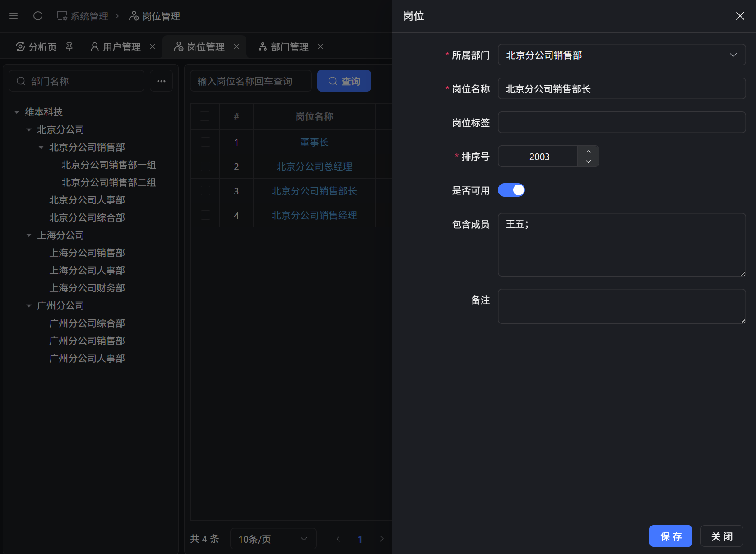Click the 查询 search button
The image size is (756, 554).
pos(344,81)
